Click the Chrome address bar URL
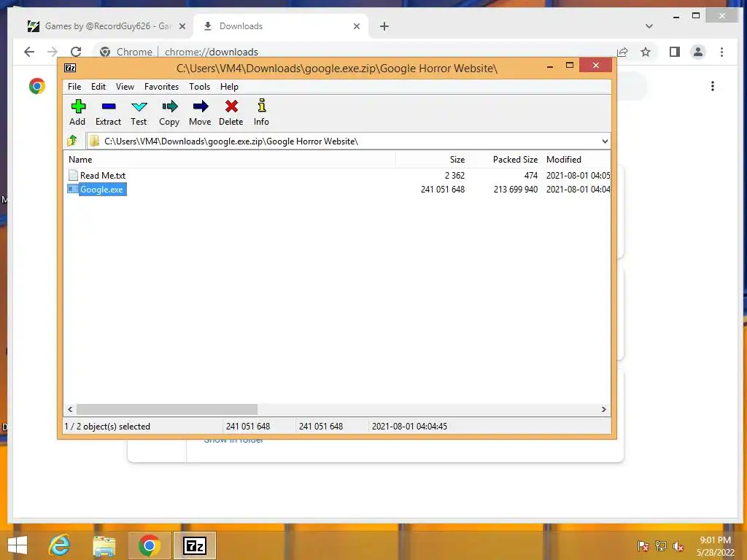Screen dimensions: 747x560 212,52
